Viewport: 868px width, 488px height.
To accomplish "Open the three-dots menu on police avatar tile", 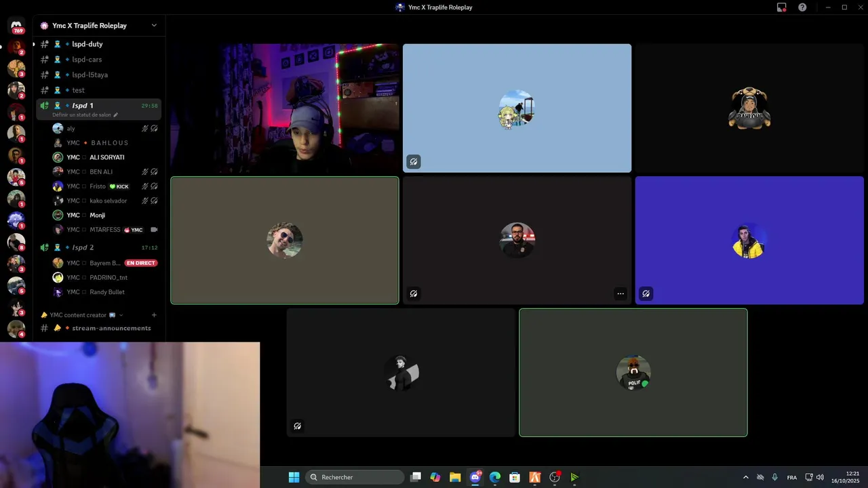I will [620, 293].
